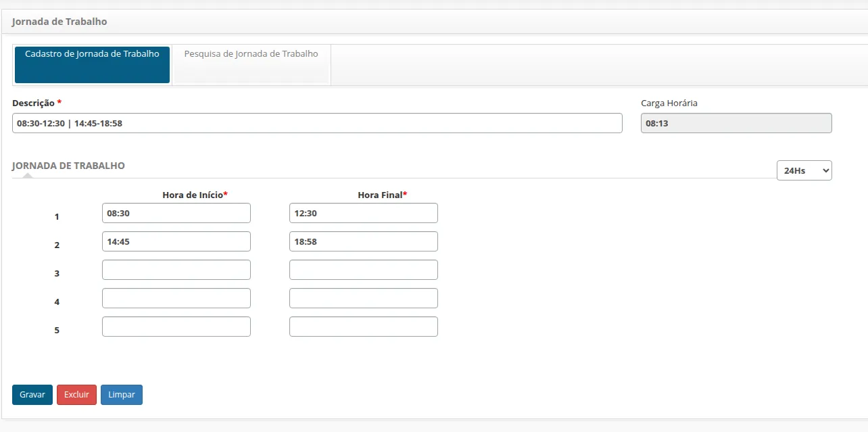Focus the empty row 4 Hora de Início field
Screen dimensions: 868x432
(176, 298)
